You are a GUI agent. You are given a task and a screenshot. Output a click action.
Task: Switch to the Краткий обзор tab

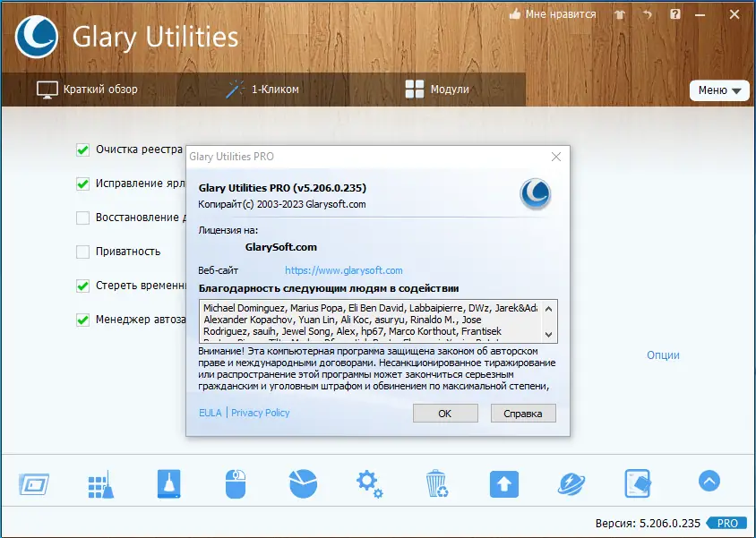[87, 90]
